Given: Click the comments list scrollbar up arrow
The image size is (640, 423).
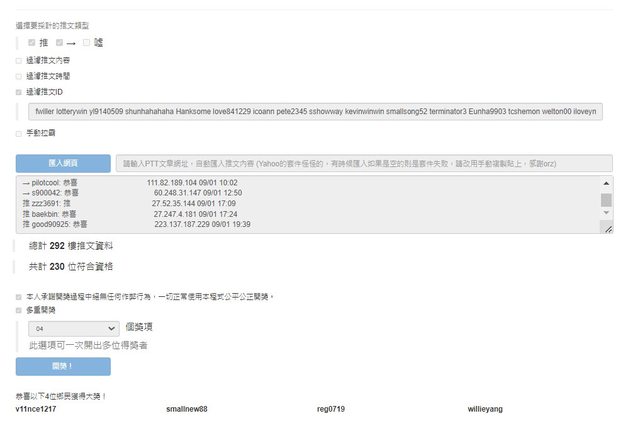Looking at the screenshot, I should (606, 182).
